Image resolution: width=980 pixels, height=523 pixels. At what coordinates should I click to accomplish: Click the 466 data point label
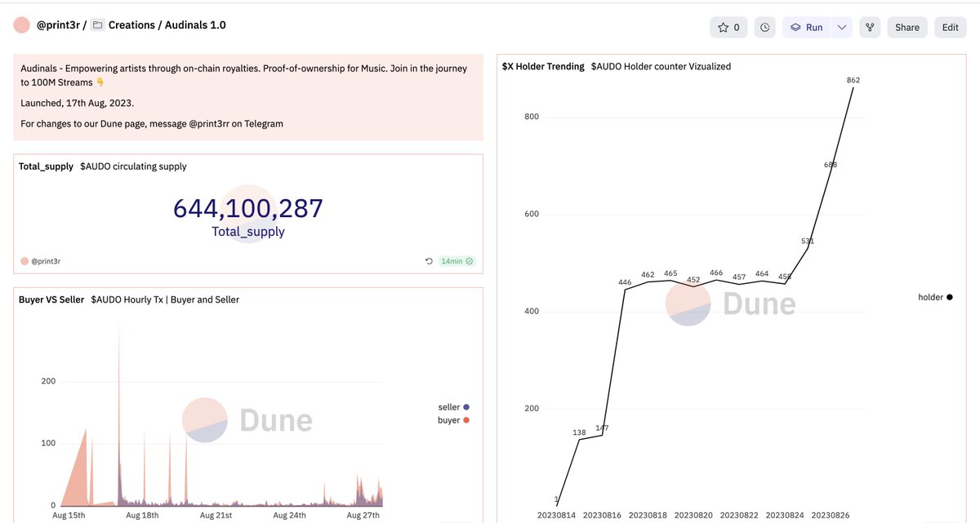pyautogui.click(x=716, y=273)
